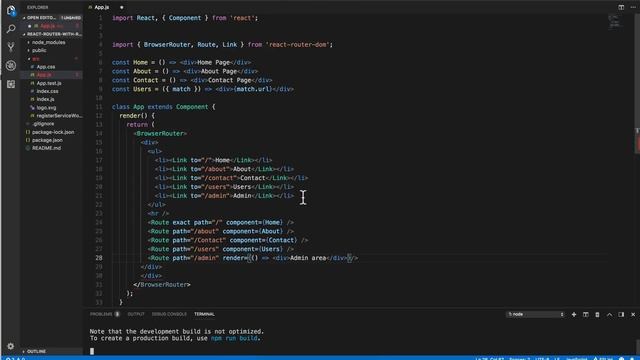Select App.js in Open Editors list

[51, 26]
